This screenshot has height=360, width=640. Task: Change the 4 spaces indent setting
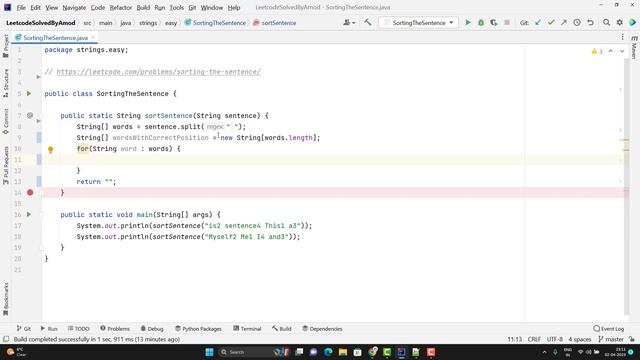[x=580, y=339]
